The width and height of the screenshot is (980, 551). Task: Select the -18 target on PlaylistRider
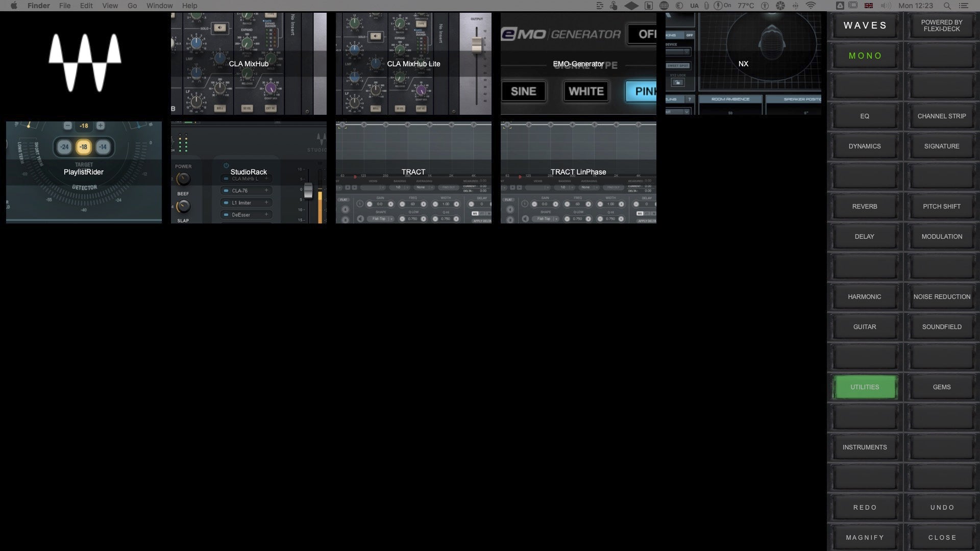[x=84, y=146]
